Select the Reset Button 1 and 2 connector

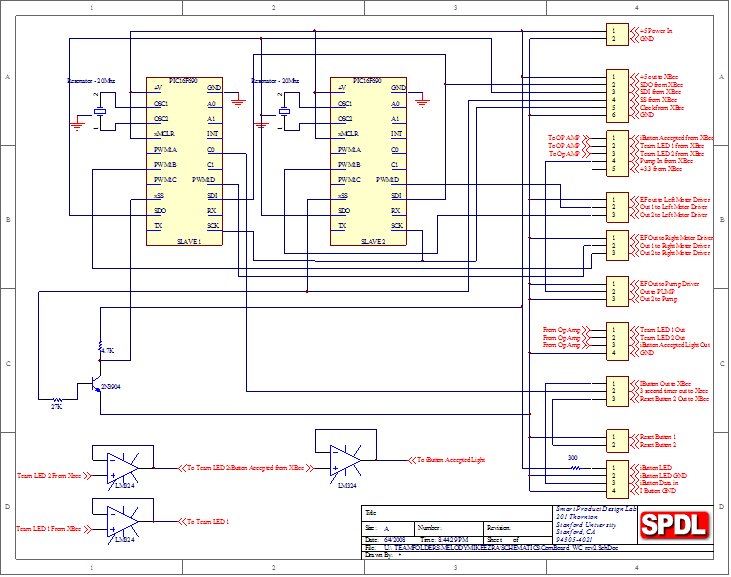619,438
